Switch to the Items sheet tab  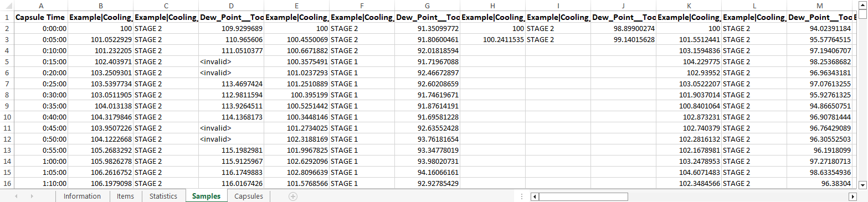(x=125, y=196)
